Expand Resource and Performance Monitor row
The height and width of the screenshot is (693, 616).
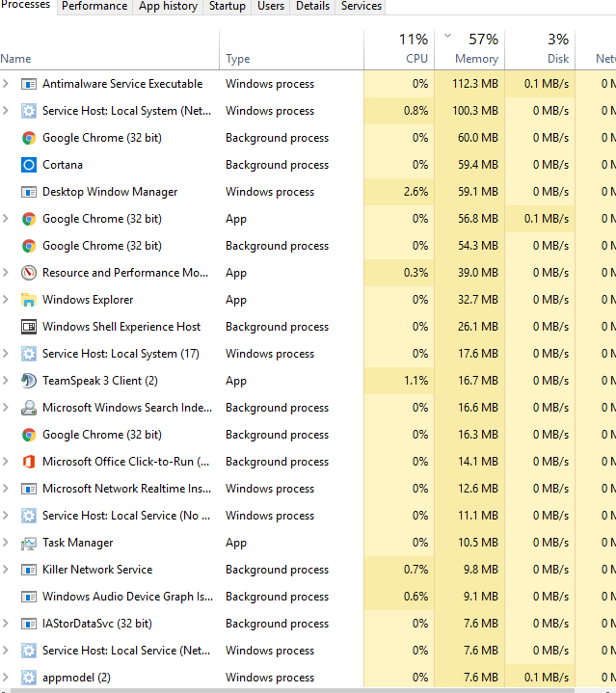[x=6, y=272]
